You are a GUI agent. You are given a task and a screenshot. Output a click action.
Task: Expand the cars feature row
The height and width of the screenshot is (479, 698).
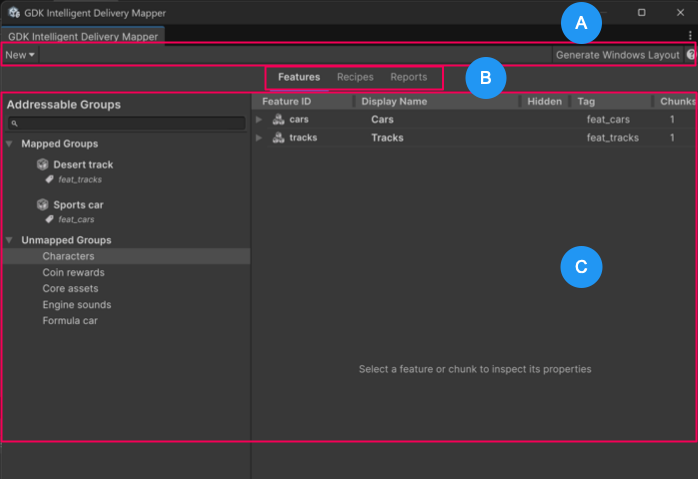pos(259,119)
